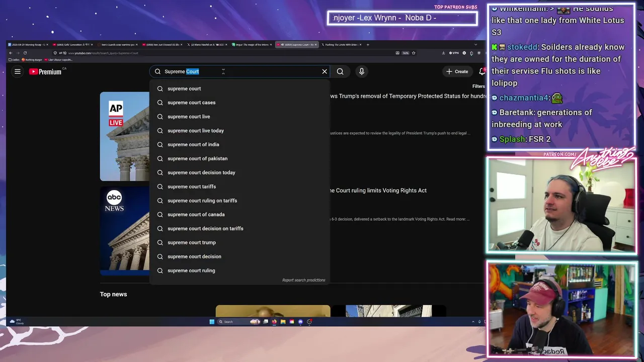644x362 pixels.
Task: Open the YouTube hamburger guide menu
Action: point(17,71)
